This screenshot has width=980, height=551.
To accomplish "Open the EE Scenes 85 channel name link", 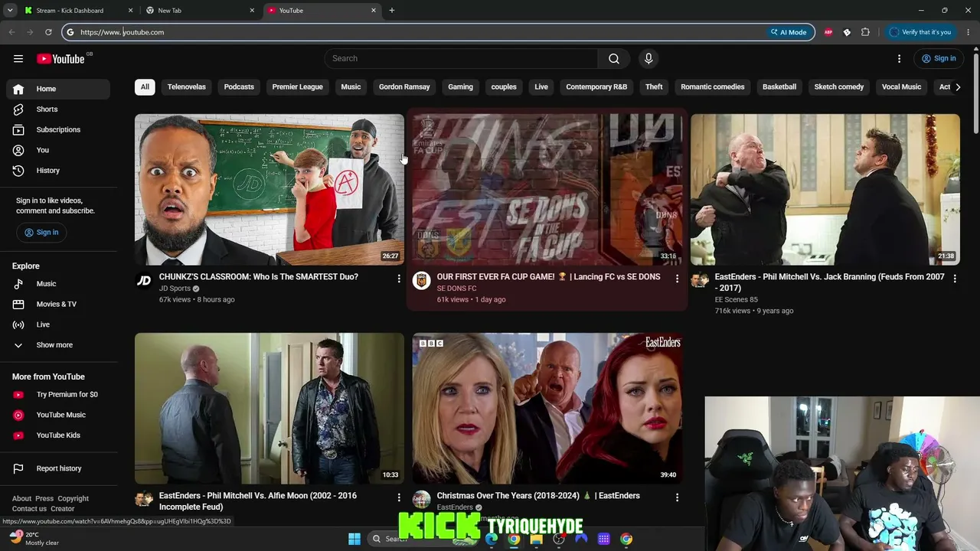I will pyautogui.click(x=736, y=300).
